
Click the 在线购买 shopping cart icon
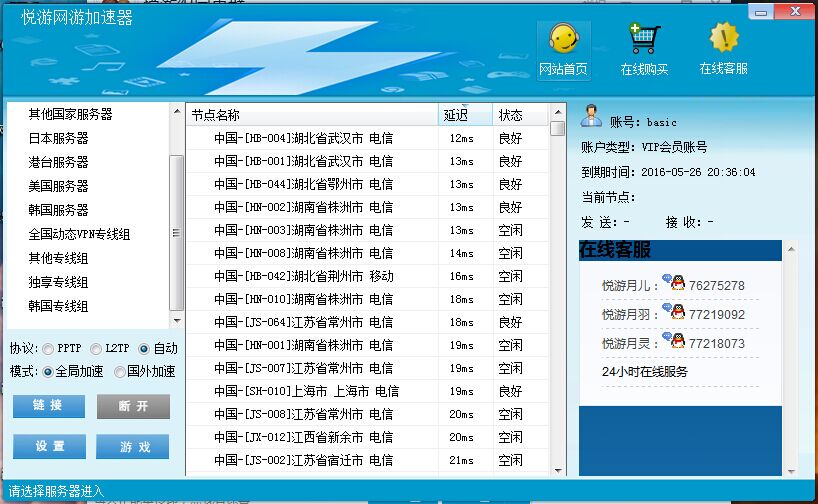[644, 40]
